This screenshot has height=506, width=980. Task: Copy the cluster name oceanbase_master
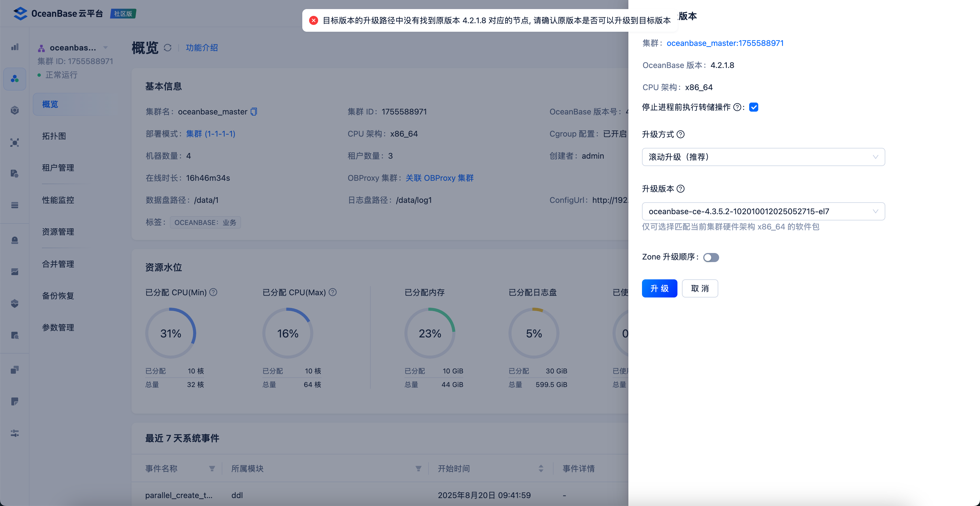click(254, 112)
